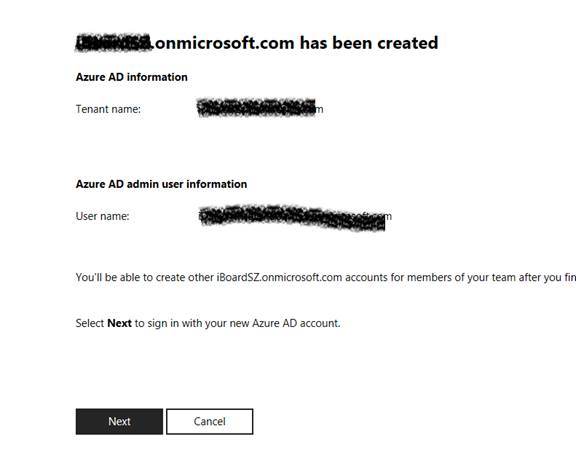Image resolution: width=576 pixels, height=450 pixels.
Task: Click the blacked-out domain prefix in the title
Action: click(x=114, y=43)
